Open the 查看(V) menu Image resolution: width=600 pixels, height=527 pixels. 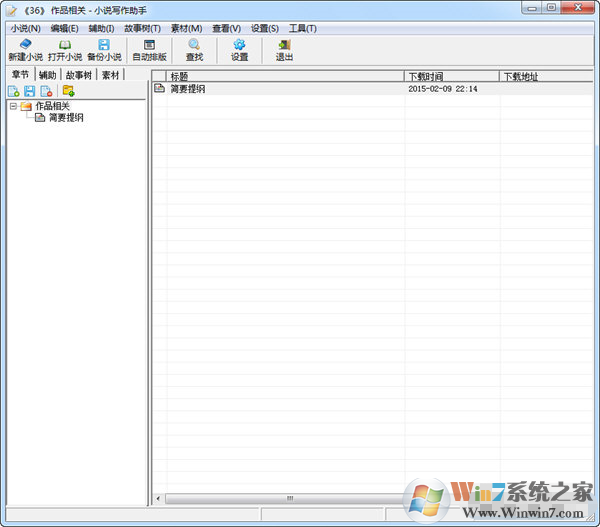coord(227,28)
